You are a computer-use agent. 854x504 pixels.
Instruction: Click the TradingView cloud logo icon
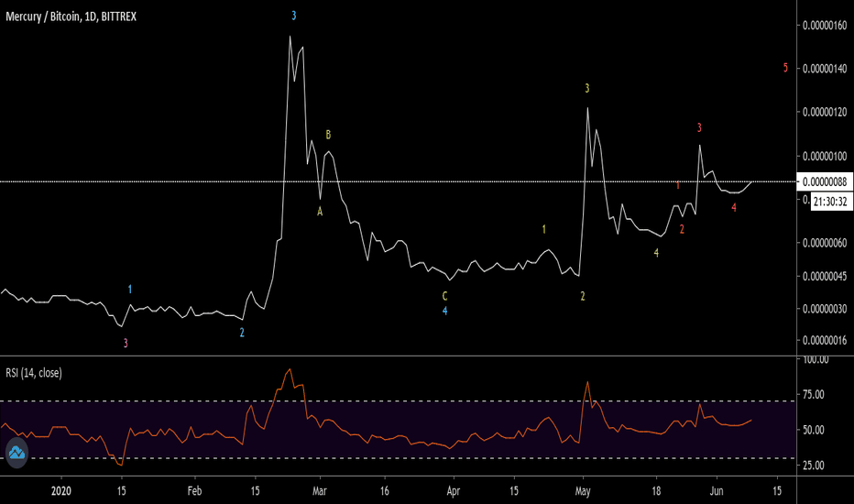(16, 453)
